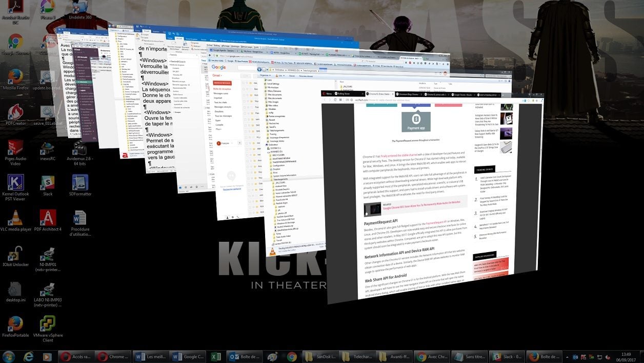This screenshot has height=363, width=644.
Task: Select the LABO NI-IMP03 printer shortcut
Action: pyautogui.click(x=48, y=294)
